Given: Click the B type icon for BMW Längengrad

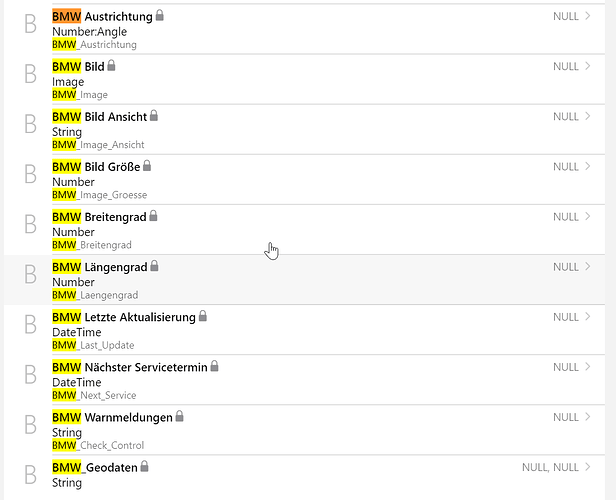Looking at the screenshot, I should 30,275.
